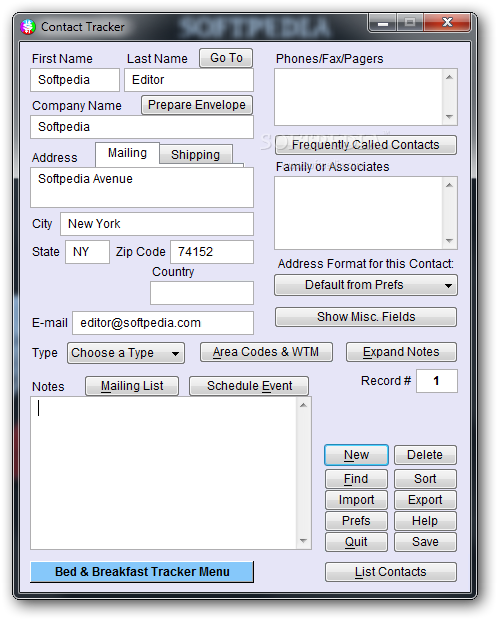This screenshot has width=498, height=620.
Task: Click the Contact Tracker app icon in title bar
Action: (27, 27)
